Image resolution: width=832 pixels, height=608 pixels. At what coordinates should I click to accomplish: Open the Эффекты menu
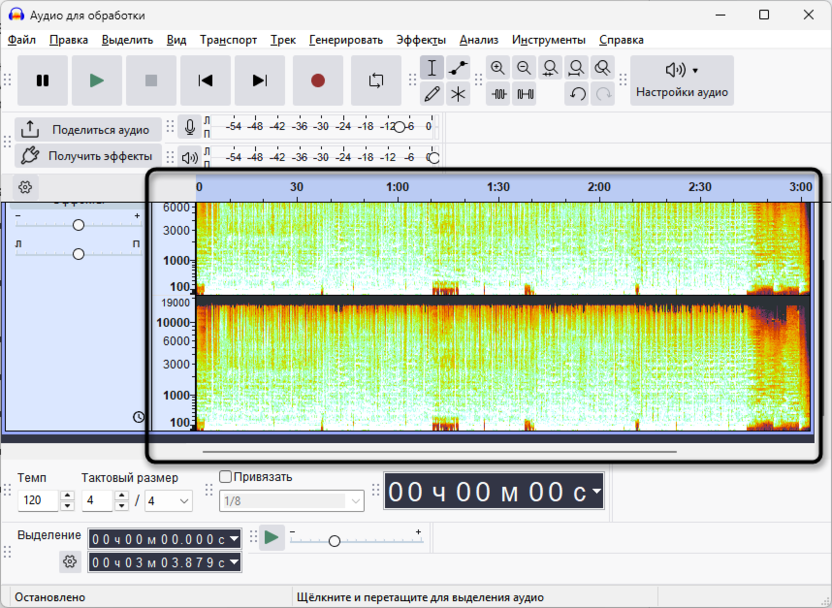[420, 40]
